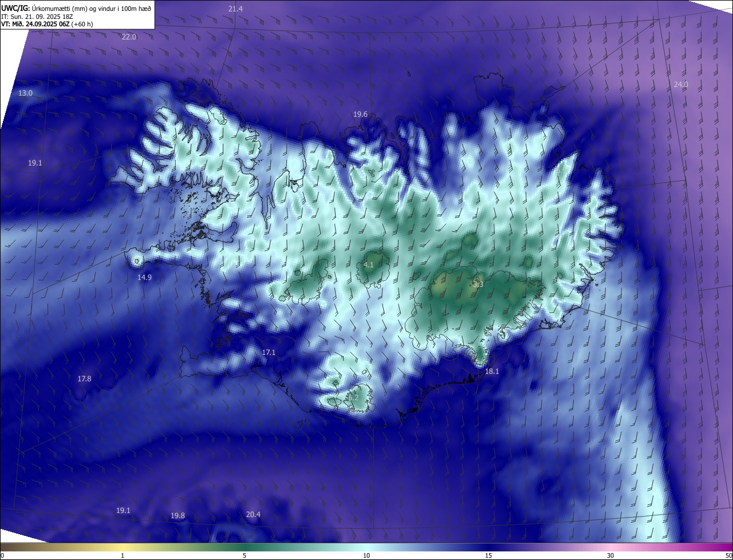
Task: Click the 20.4 value label
Action: [253, 514]
